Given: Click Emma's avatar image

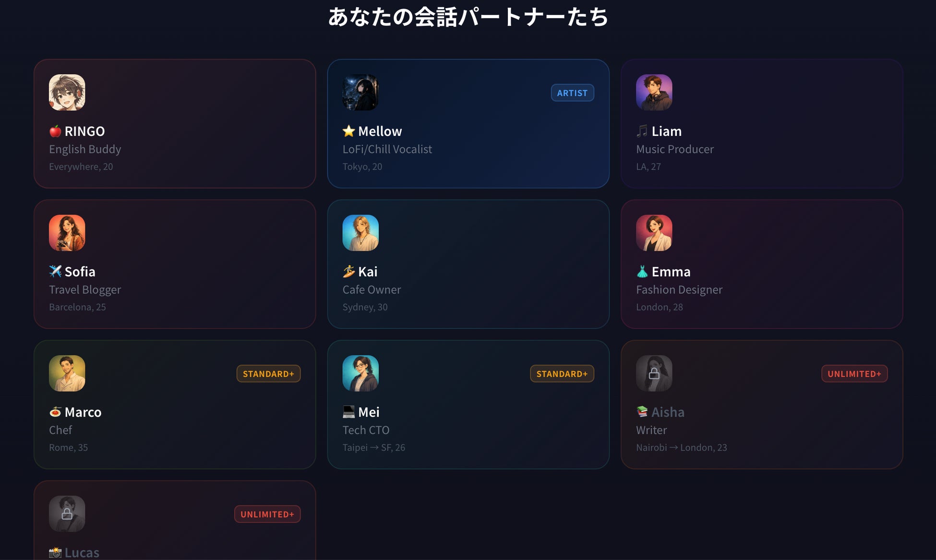Looking at the screenshot, I should tap(654, 233).
